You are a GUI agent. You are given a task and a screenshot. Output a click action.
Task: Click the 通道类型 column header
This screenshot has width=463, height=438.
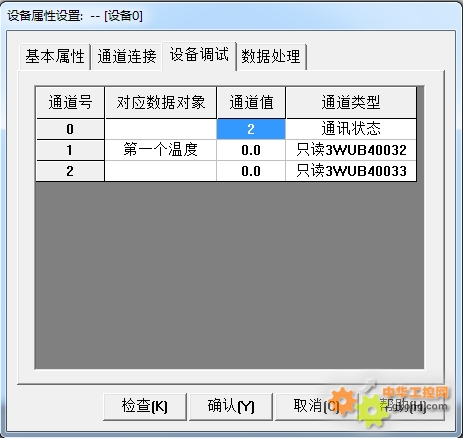[351, 102]
